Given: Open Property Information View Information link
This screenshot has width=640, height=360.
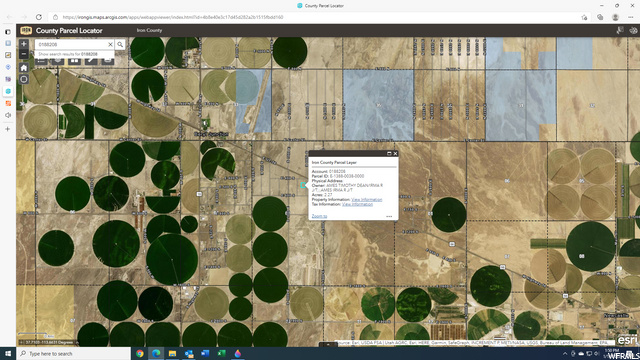Looking at the screenshot, I should [367, 200].
